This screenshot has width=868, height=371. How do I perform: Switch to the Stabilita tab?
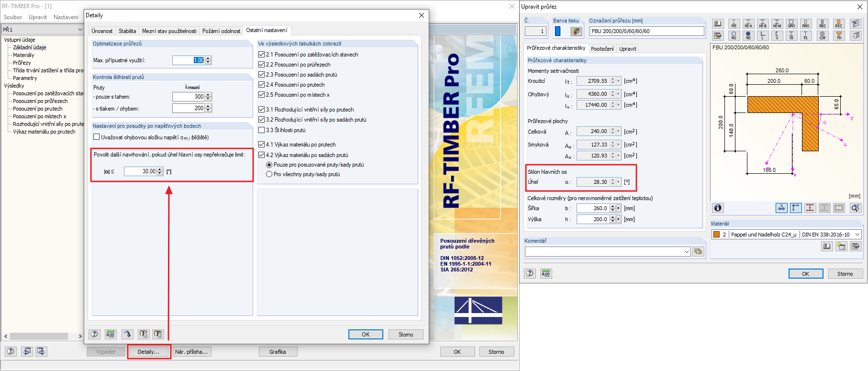pos(127,31)
